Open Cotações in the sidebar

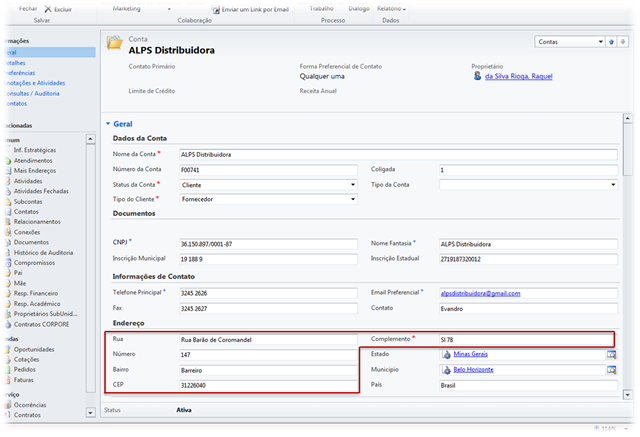27,360
